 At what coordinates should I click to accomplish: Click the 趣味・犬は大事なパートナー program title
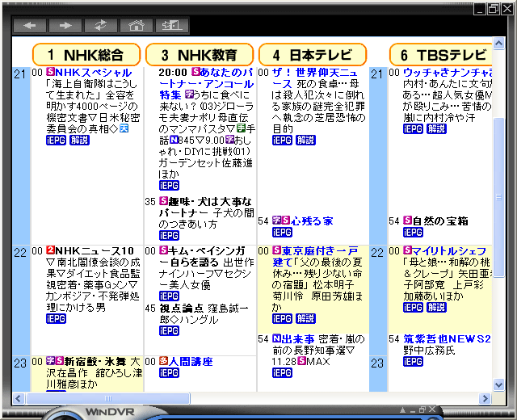click(x=206, y=207)
